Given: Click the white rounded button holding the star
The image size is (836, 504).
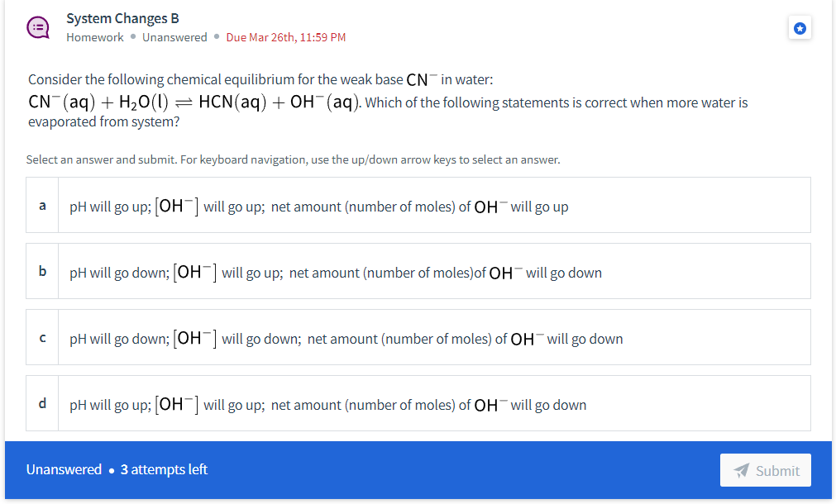Looking at the screenshot, I should (x=799, y=27).
